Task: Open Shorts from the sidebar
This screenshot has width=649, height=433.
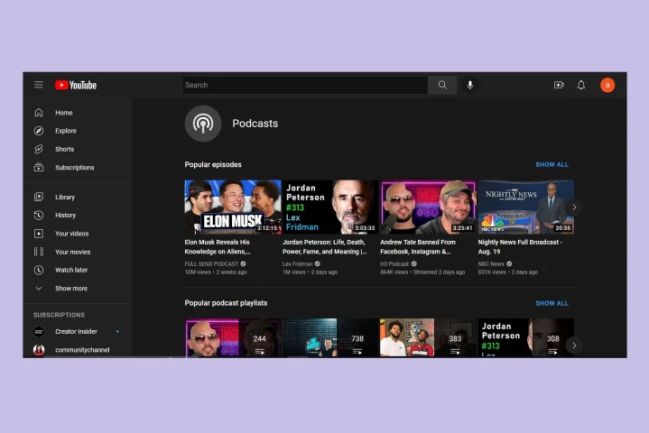Action: 65,149
